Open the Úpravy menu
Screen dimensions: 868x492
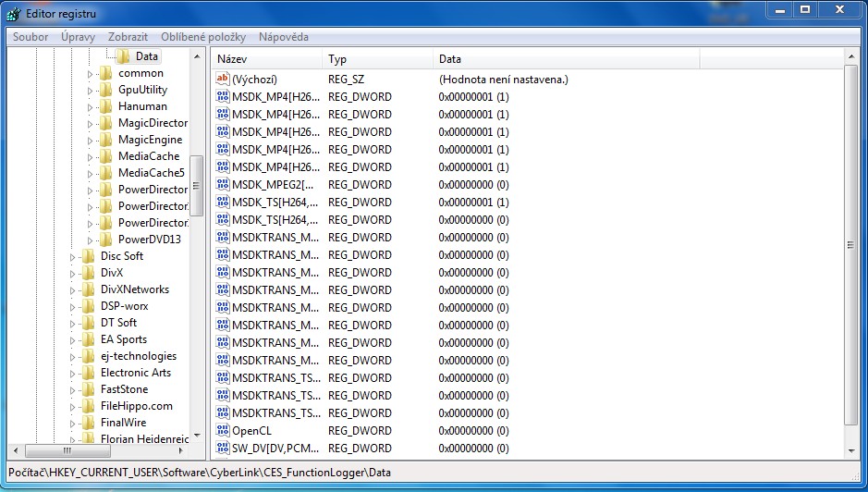[78, 37]
